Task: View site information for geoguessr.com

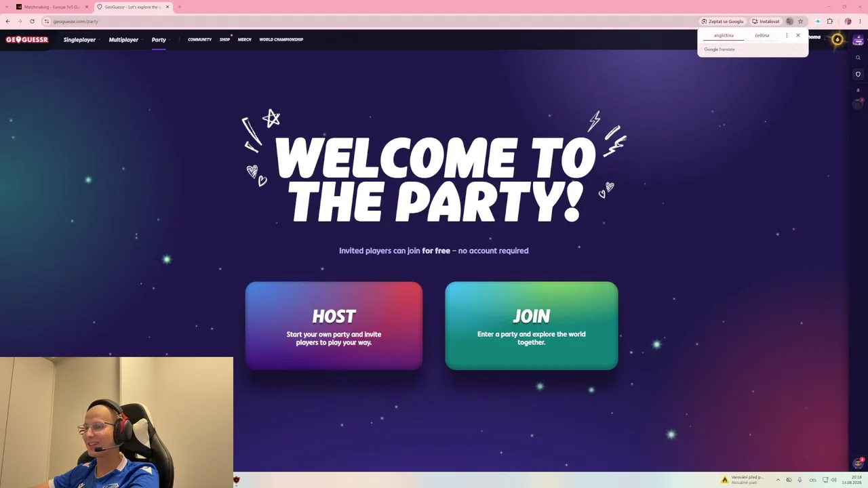Action: coord(47,21)
